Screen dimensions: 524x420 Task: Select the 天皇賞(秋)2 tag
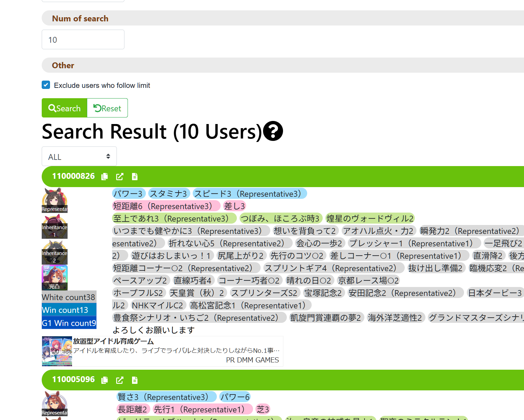coord(198,293)
